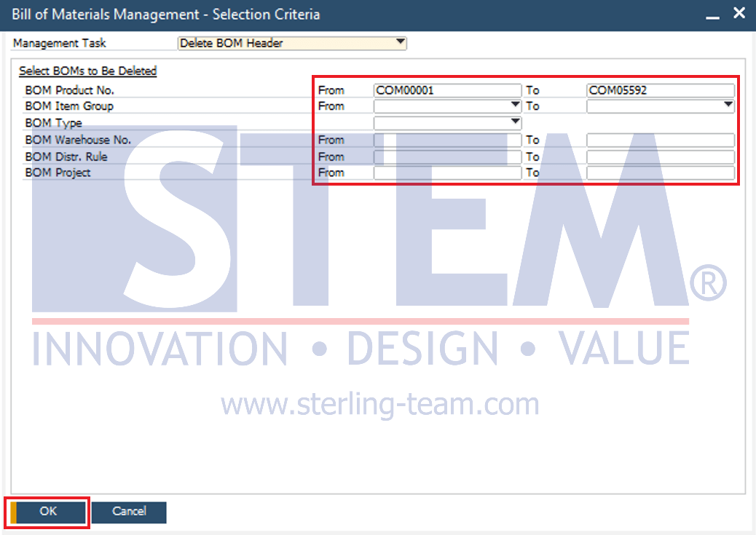The image size is (756, 535).
Task: Focus the BOM Warehouse No. To field
Action: [x=660, y=140]
